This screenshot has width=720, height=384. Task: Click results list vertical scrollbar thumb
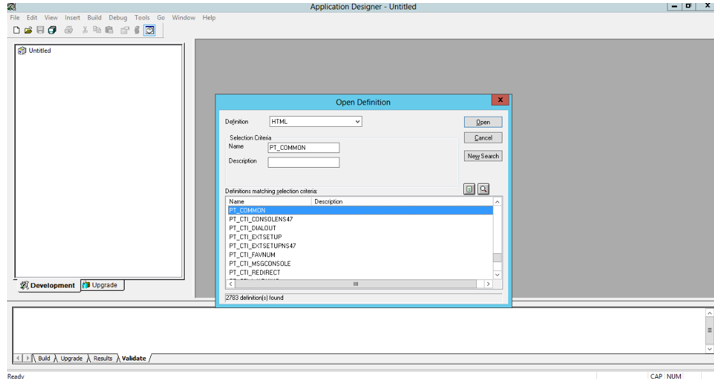point(497,257)
